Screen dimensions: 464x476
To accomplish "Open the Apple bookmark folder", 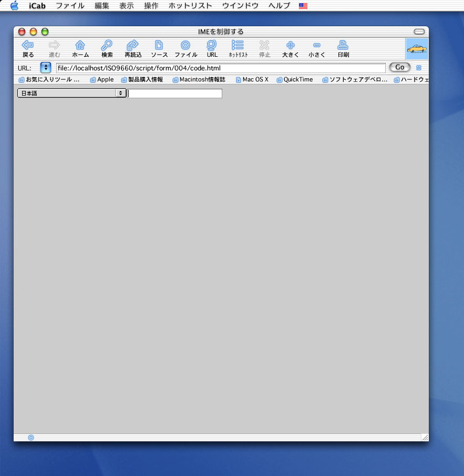I will (102, 79).
